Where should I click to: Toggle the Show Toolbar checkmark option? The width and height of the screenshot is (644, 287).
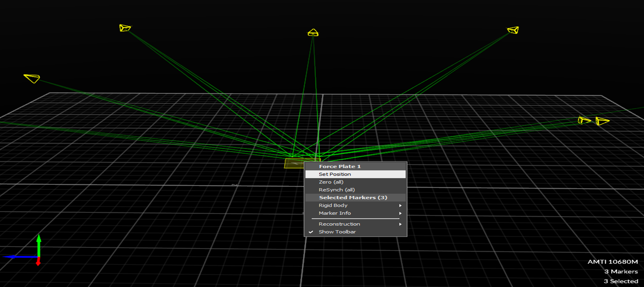point(337,232)
